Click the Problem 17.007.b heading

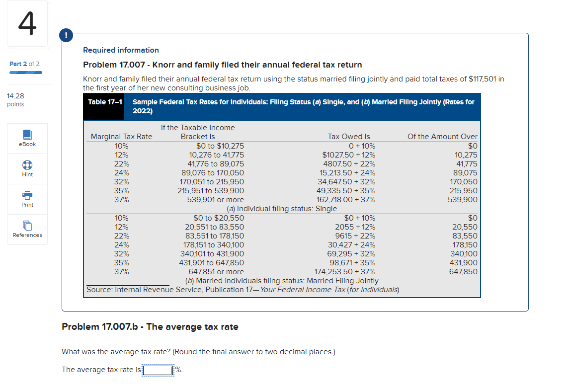pos(150,327)
